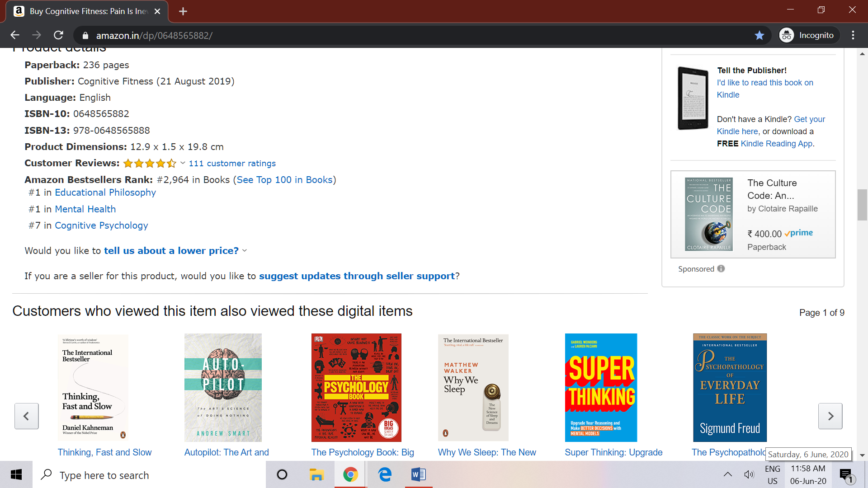Viewport: 868px width, 488px height.
Task: Expand the lower price chevron
Action: 245,251
